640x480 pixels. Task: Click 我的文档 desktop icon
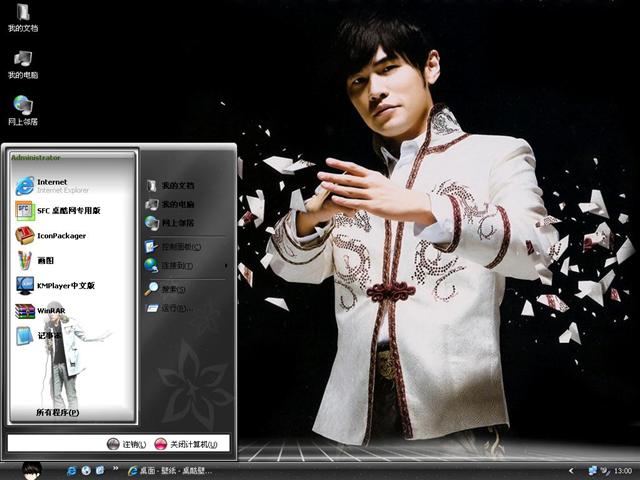tap(23, 17)
